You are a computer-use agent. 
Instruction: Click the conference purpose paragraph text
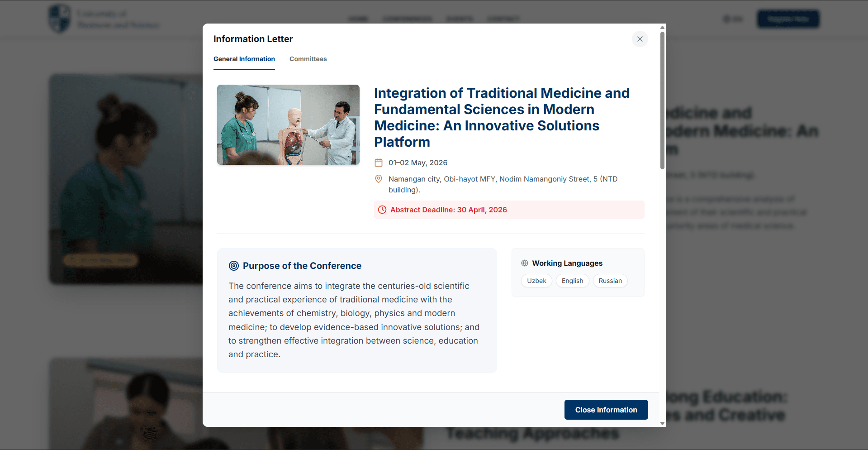tap(354, 320)
